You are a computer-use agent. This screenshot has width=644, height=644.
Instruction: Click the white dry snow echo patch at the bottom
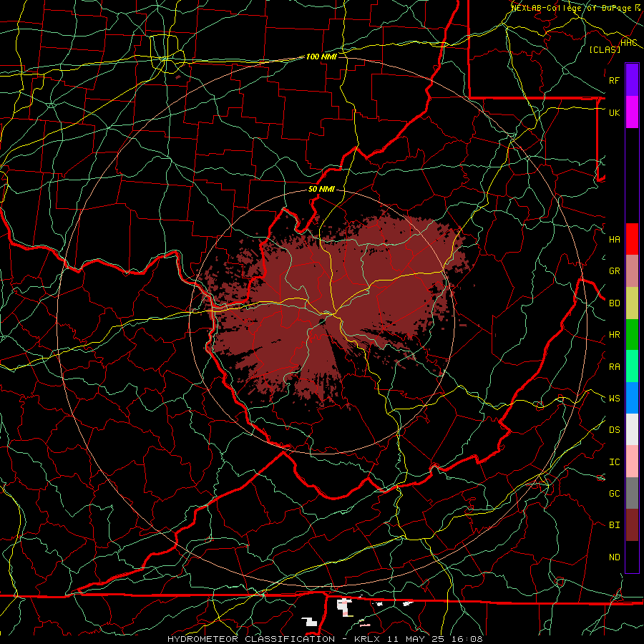[x=343, y=606]
